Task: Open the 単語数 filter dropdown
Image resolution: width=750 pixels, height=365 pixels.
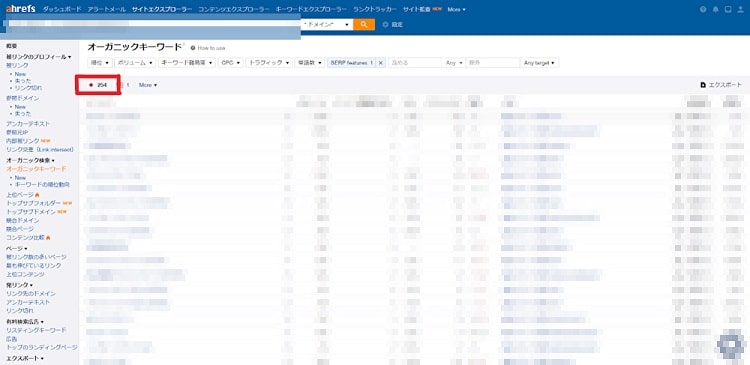Action: 309,63
